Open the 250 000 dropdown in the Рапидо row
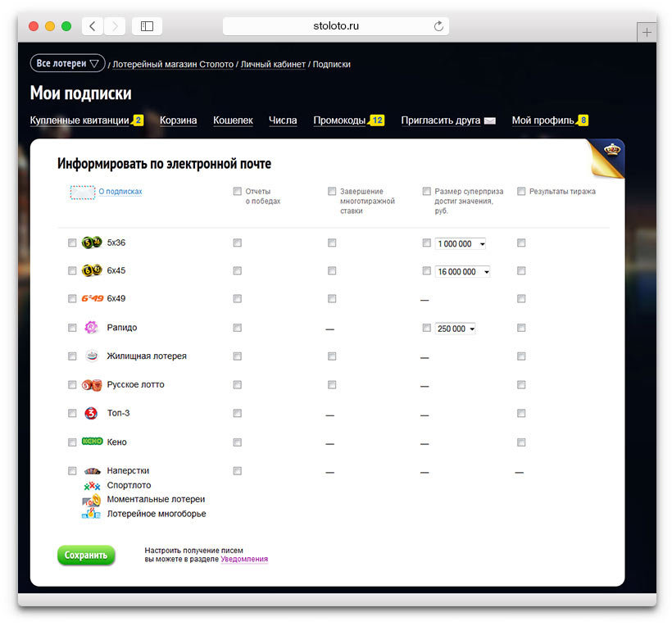 click(455, 328)
